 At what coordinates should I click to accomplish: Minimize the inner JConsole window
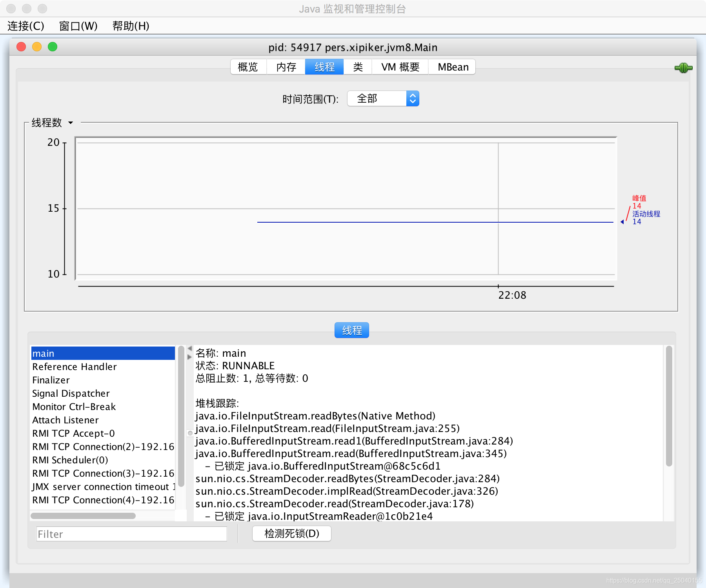pos(37,47)
